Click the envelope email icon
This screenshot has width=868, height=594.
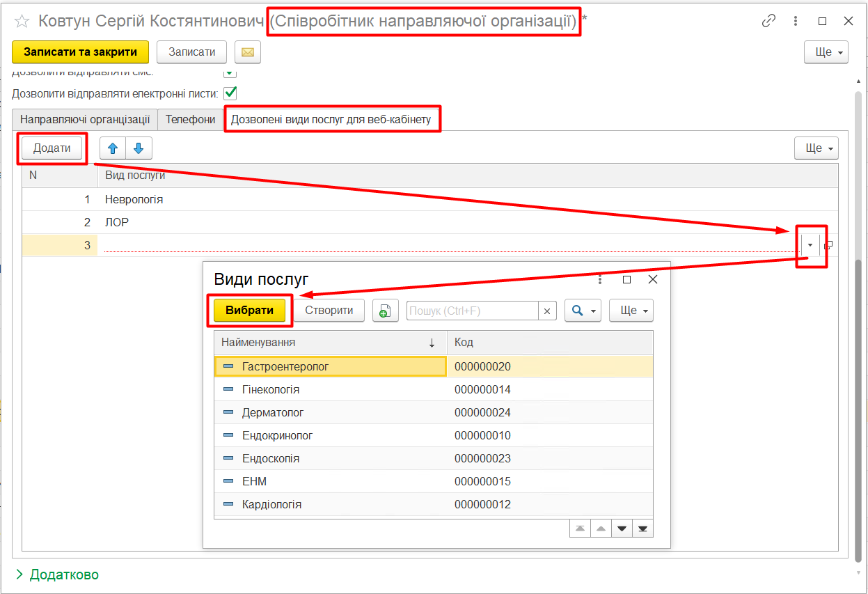click(x=247, y=52)
